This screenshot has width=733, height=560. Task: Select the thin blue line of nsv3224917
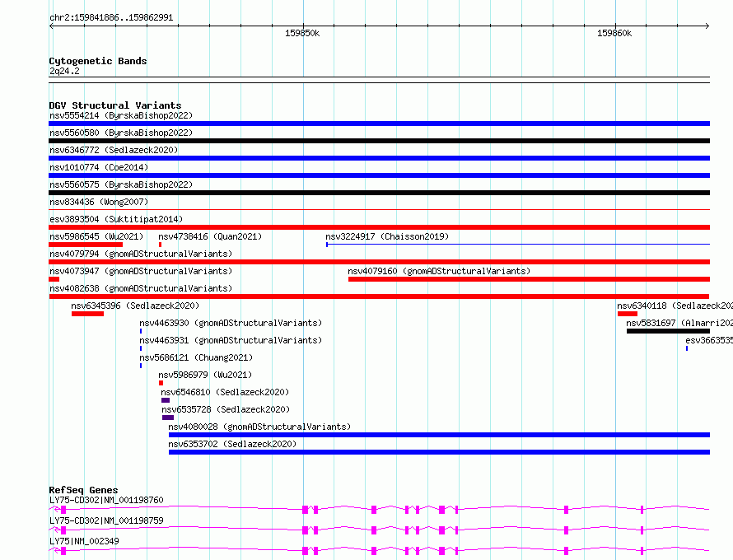518,244
